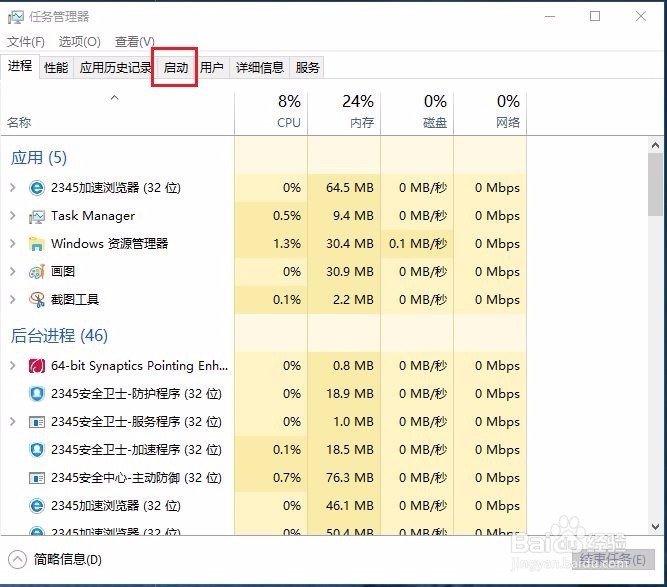Expand the 2345安全卫士-服务程序 row
The image size is (667, 587).
(13, 422)
